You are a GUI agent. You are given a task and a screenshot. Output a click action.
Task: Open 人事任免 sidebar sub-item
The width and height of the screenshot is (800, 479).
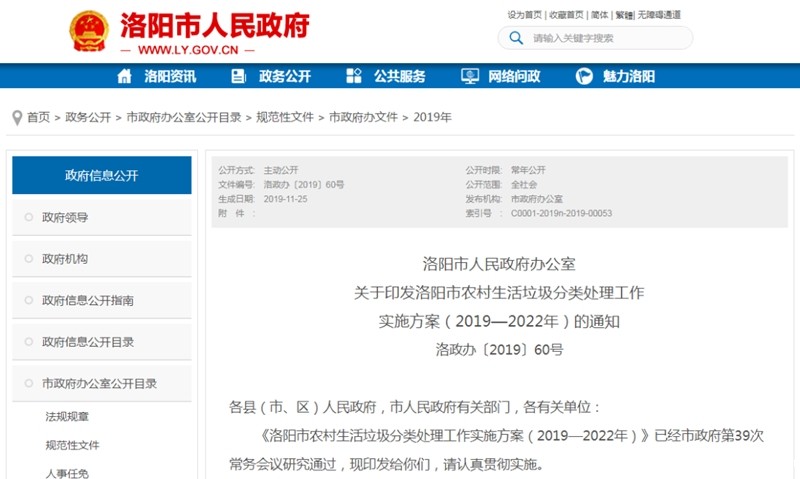pyautogui.click(x=67, y=473)
